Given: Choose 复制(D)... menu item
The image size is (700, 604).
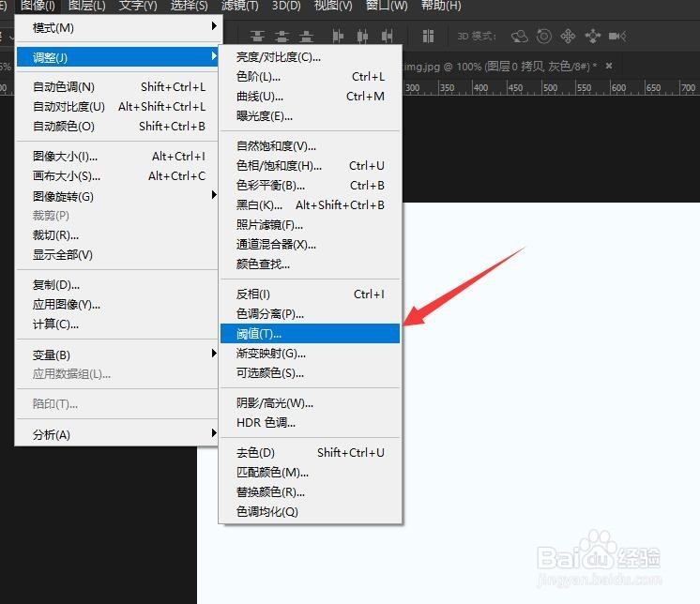Looking at the screenshot, I should tap(117, 284).
